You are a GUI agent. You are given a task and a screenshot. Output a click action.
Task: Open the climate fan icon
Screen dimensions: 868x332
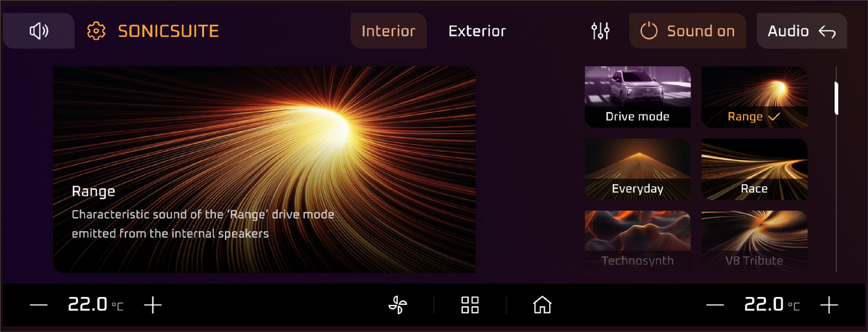[x=398, y=305]
